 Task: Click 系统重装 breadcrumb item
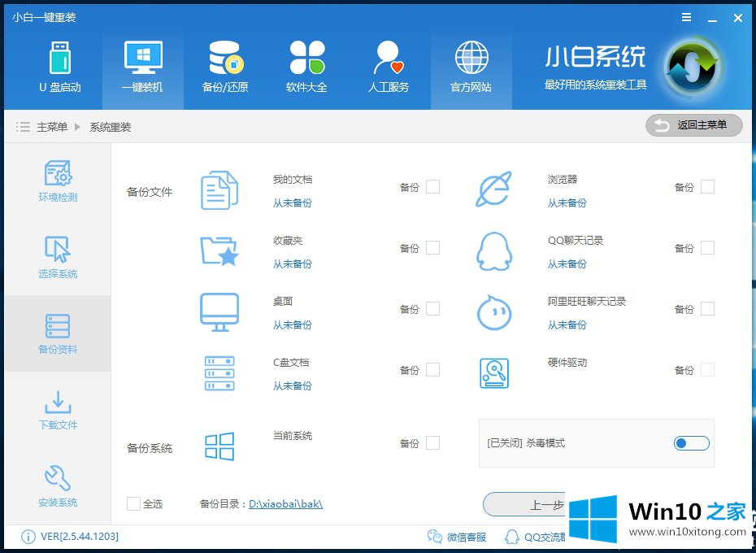111,127
